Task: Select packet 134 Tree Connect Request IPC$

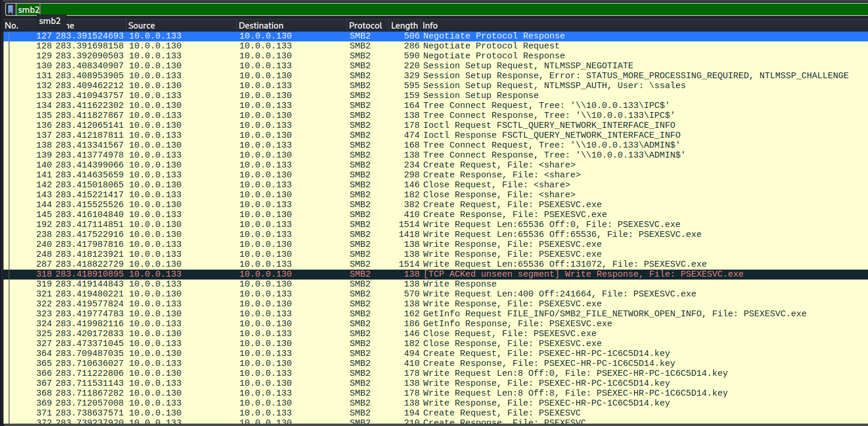Action: [435, 105]
